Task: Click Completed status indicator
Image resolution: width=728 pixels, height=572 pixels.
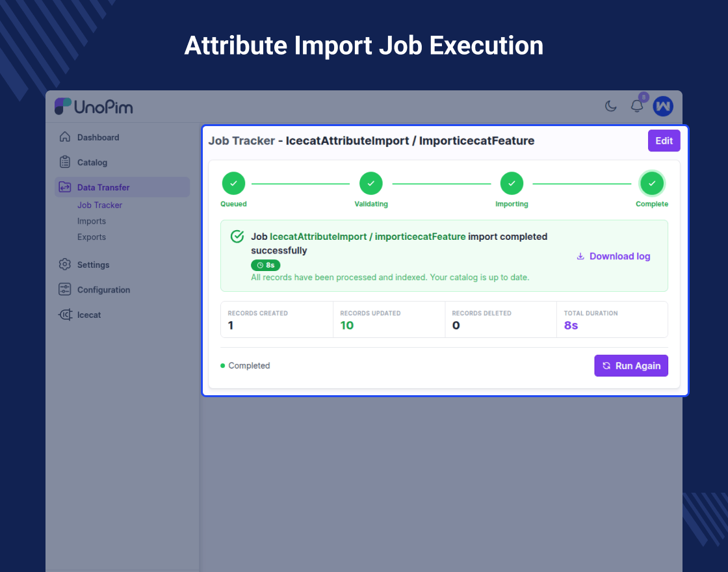Action: pos(245,366)
